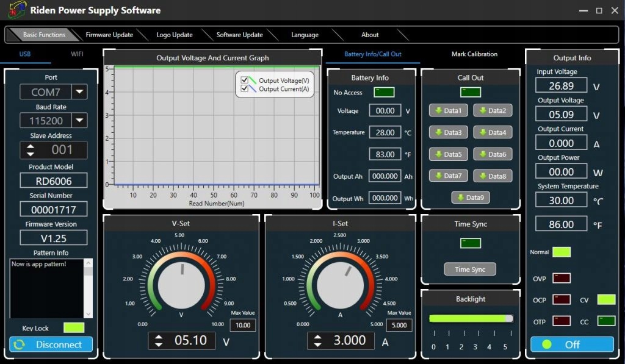
Task: Click the Riden app logo icon
Action: 17,10
